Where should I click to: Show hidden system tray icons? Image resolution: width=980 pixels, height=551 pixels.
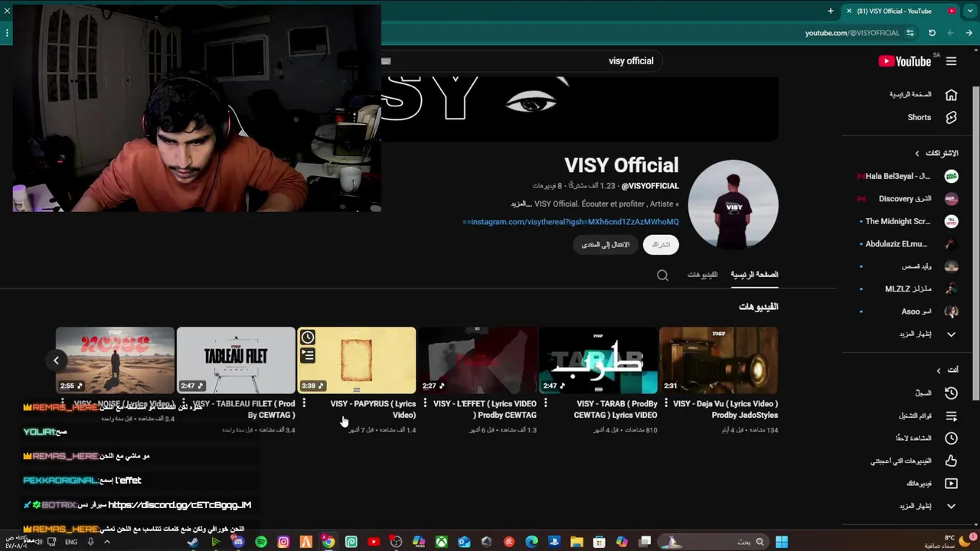[106, 542]
